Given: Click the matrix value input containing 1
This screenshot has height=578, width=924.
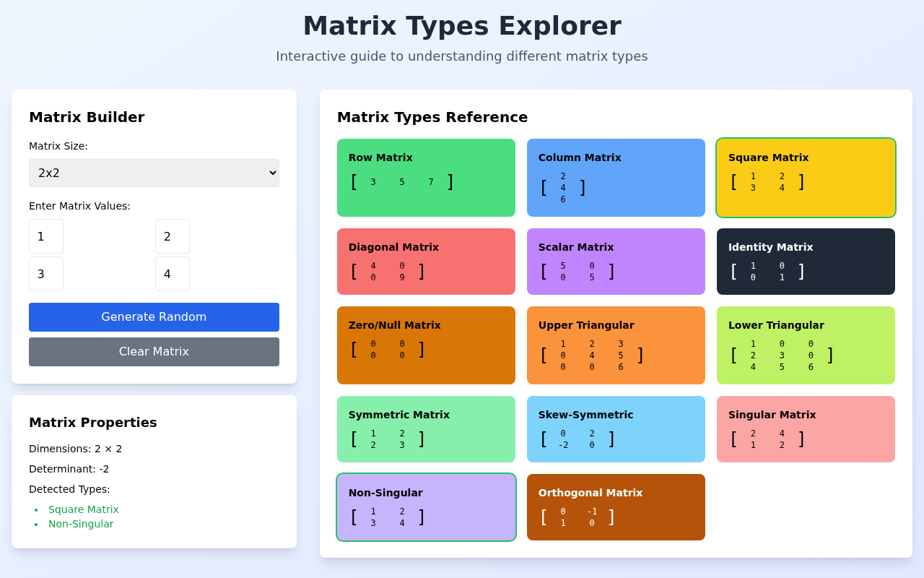Looking at the screenshot, I should pos(45,236).
